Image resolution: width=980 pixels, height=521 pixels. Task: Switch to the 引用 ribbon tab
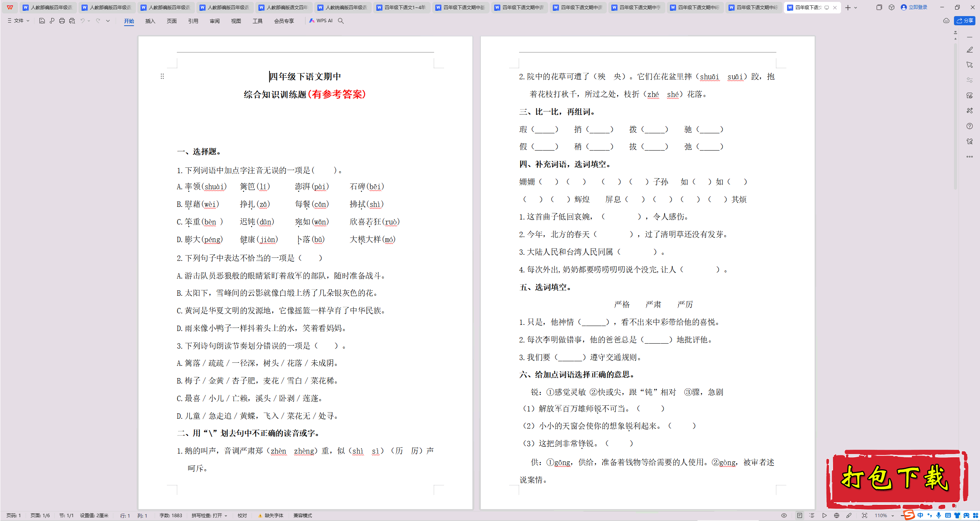click(x=193, y=21)
